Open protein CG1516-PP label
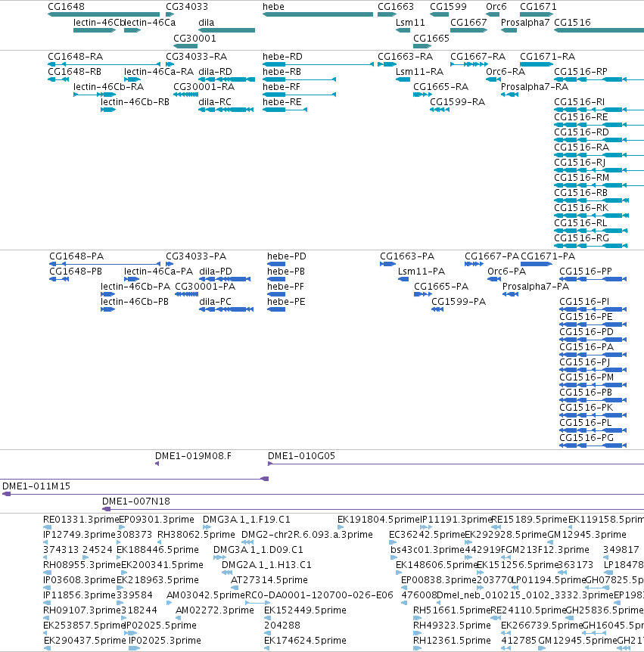Screen dimensions: 644x652 pyautogui.click(x=585, y=271)
